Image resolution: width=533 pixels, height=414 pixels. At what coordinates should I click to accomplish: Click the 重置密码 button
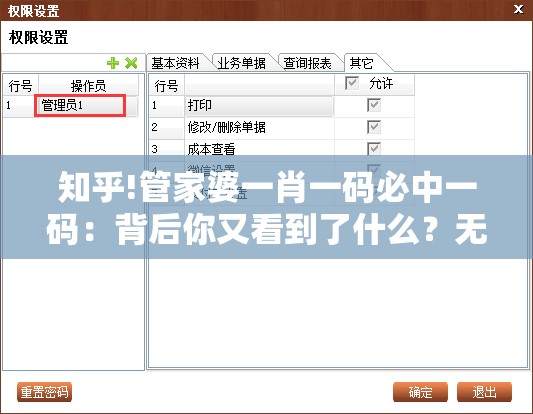(45, 392)
